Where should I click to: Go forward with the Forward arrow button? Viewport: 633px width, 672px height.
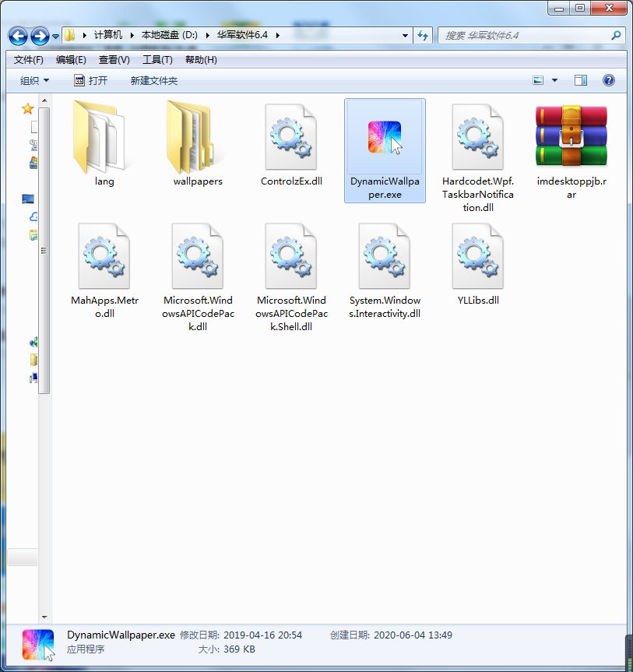coord(40,36)
